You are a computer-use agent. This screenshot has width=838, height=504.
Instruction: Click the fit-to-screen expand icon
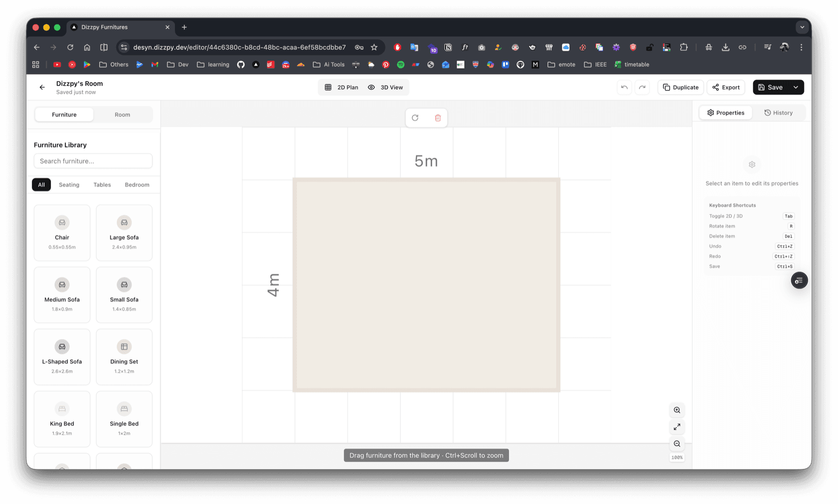point(677,427)
